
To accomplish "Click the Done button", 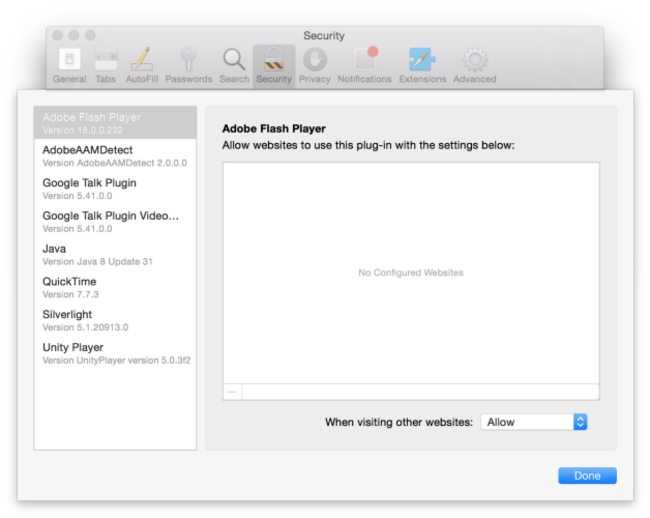I will 587,475.
